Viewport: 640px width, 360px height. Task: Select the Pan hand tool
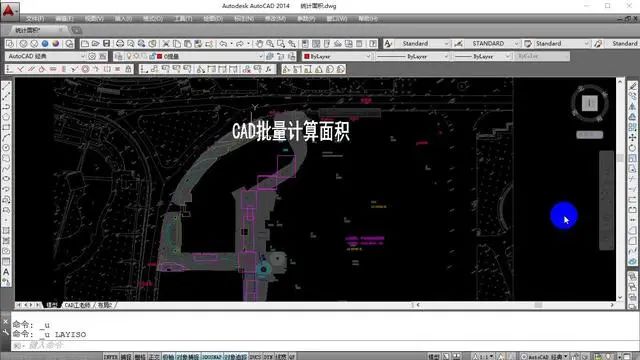(x=259, y=44)
